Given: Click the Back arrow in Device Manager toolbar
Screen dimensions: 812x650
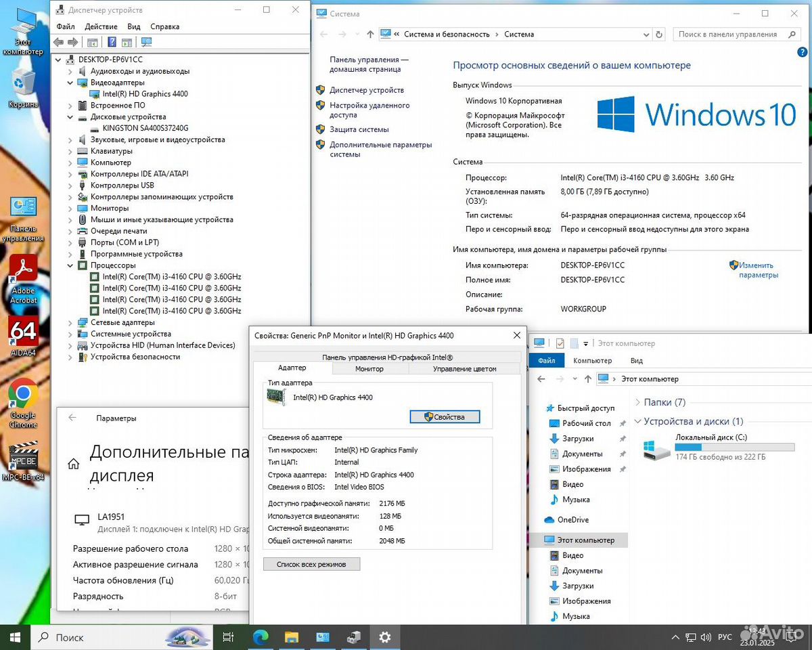Looking at the screenshot, I should click(x=58, y=42).
